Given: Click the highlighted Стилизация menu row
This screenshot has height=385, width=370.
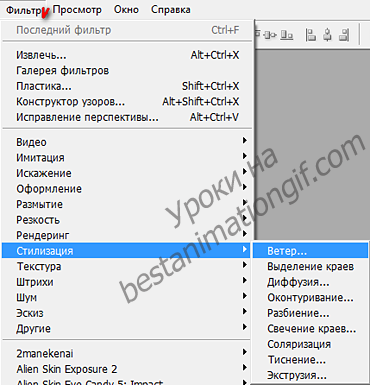Looking at the screenshot, I should [x=127, y=251].
